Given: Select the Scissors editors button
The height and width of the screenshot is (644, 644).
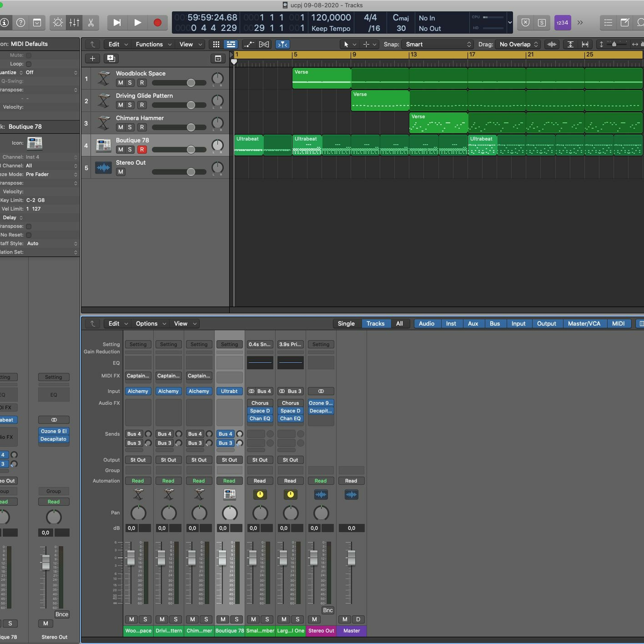Looking at the screenshot, I should 91,23.
